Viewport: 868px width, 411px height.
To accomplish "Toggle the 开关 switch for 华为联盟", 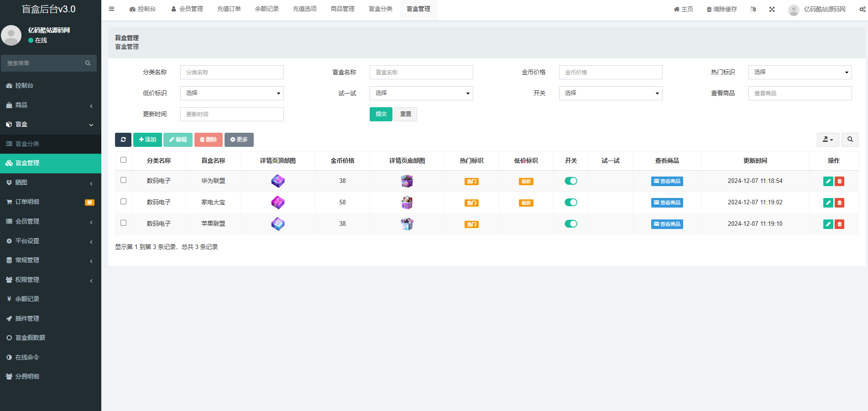I will (x=571, y=181).
